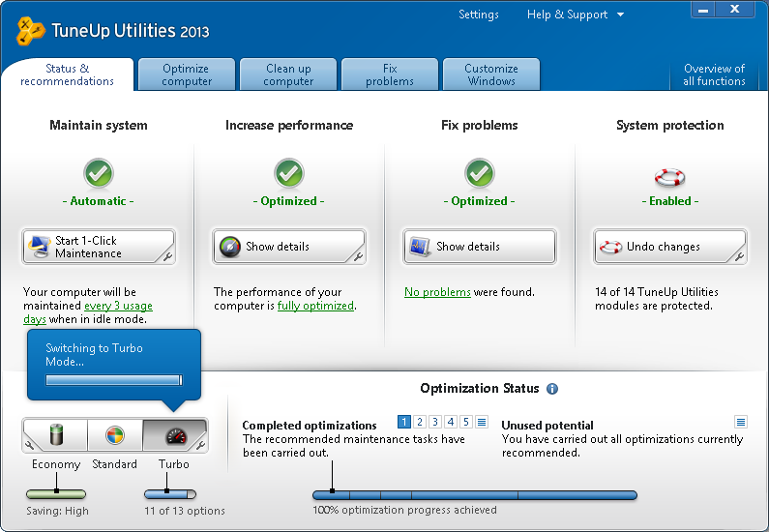Open Economy mode wrench settings
The height and width of the screenshot is (532, 769).
(30, 445)
